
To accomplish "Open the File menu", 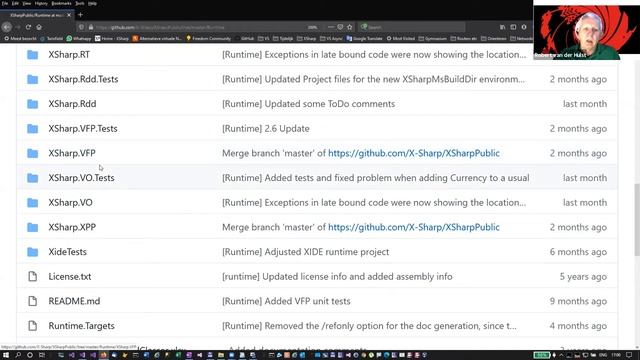I will coord(5,3).
